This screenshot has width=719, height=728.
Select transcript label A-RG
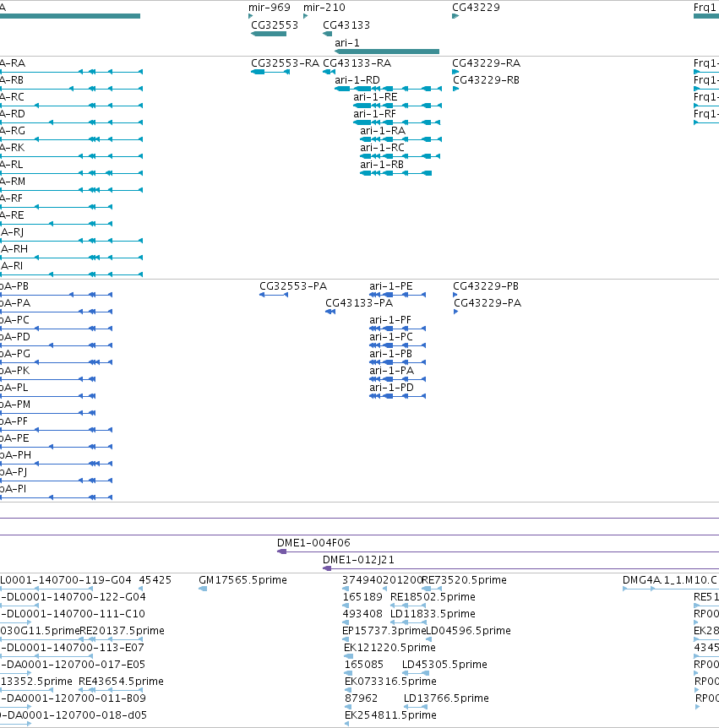13,131
